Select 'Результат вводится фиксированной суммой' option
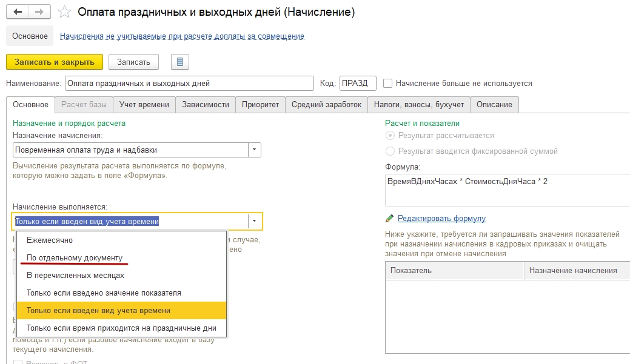Screen dimensions: 630x364 pos(390,151)
